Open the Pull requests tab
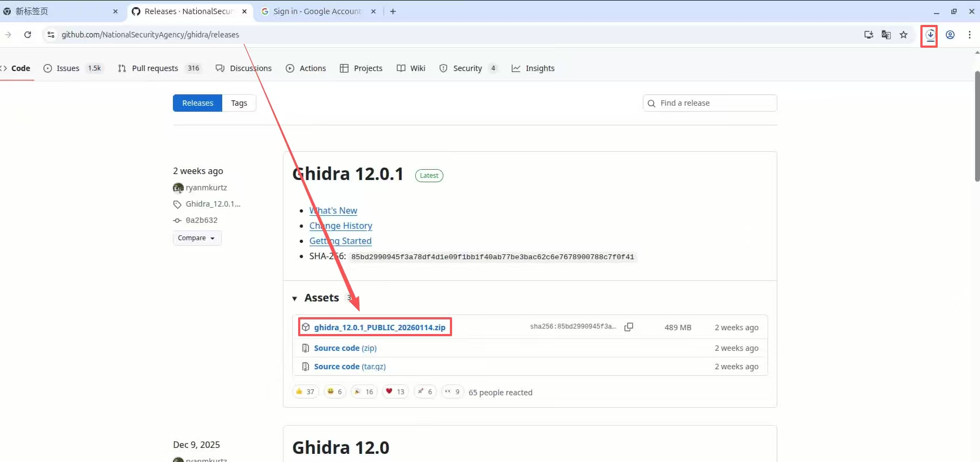Screen dimensions: 980x462 (159, 68)
